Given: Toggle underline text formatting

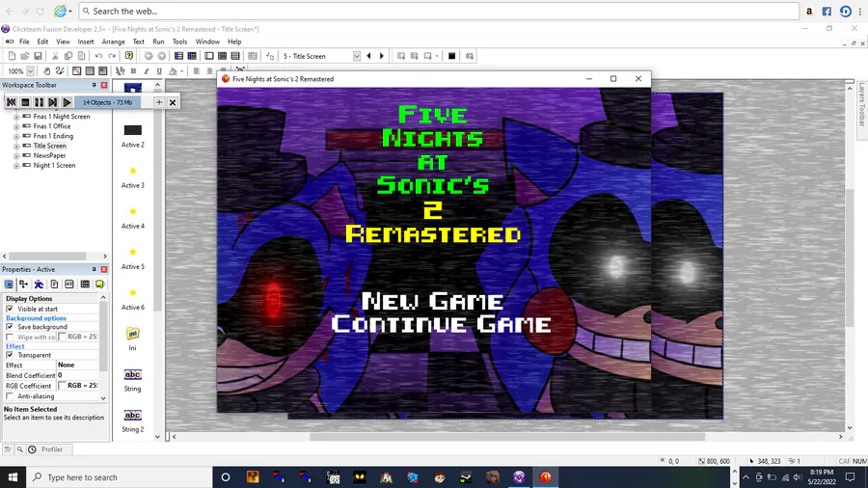Looking at the screenshot, I should pos(159,70).
